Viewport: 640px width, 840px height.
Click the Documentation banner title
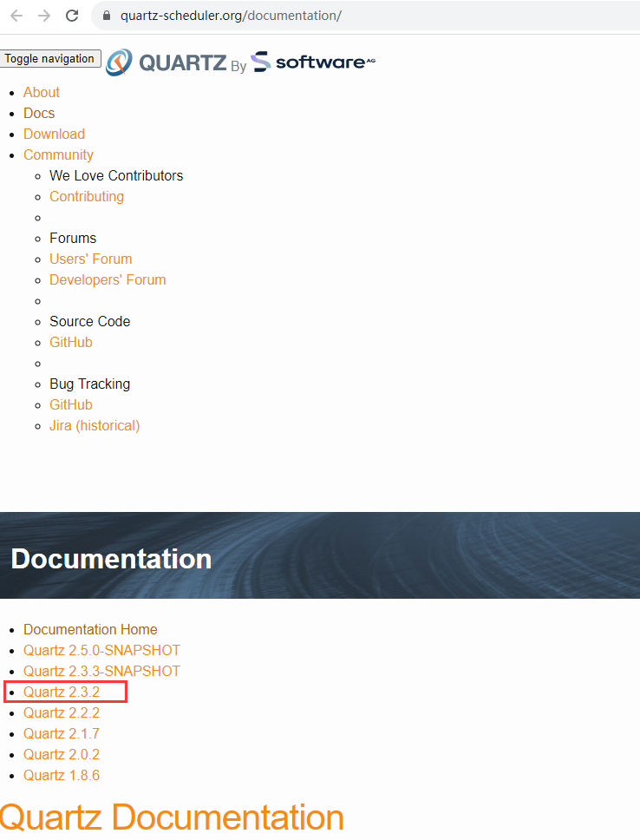point(111,559)
